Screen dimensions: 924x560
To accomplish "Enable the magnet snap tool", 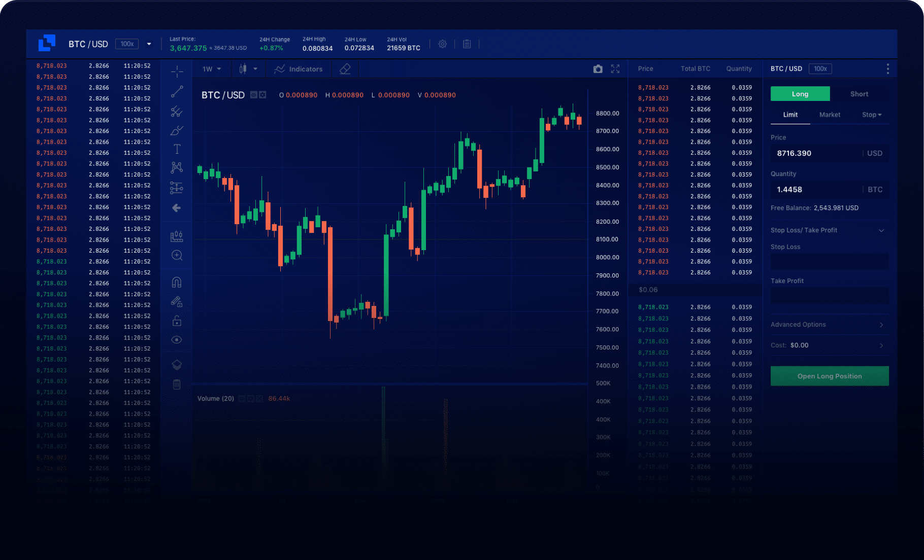I will click(x=177, y=283).
